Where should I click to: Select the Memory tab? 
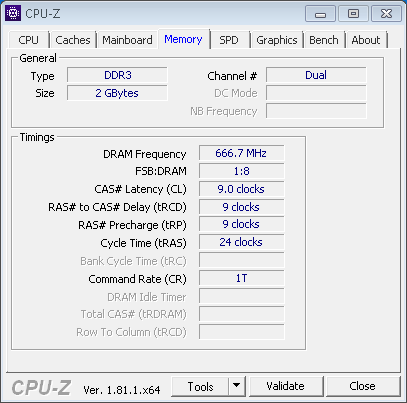[183, 39]
